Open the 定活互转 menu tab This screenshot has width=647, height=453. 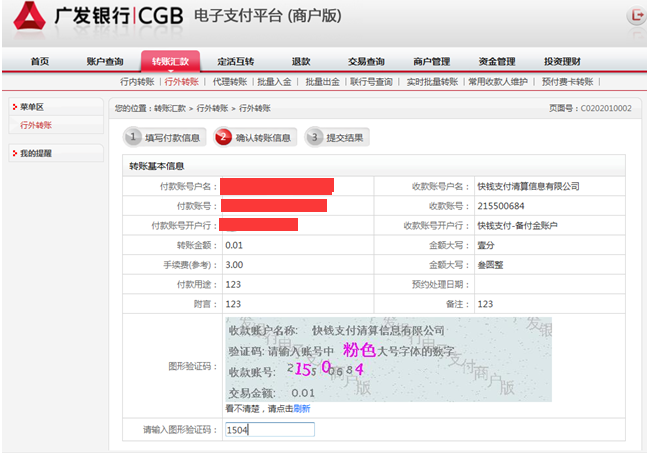point(236,62)
